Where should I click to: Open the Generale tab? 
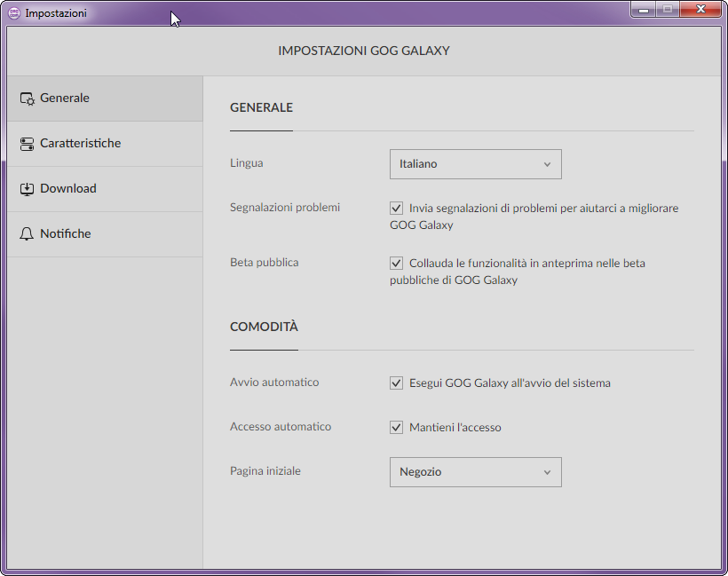coord(105,99)
